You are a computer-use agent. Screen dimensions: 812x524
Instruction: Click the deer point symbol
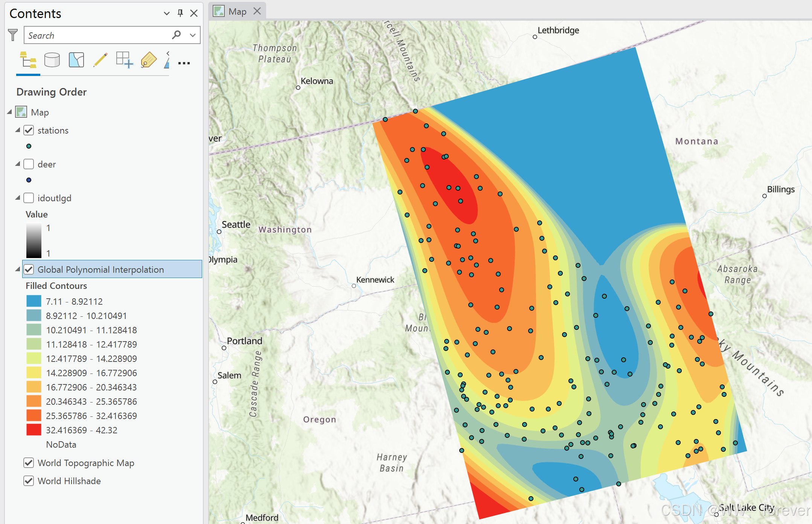[x=29, y=180]
